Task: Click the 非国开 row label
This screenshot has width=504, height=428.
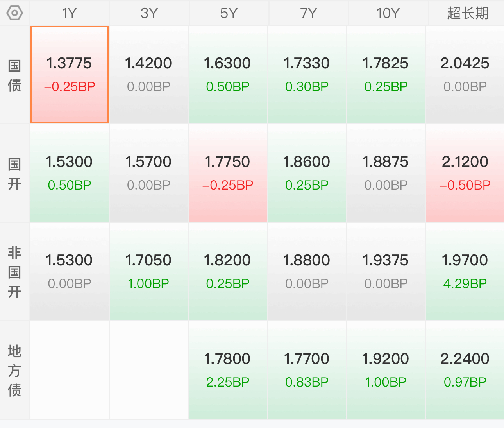Action: tap(14, 272)
